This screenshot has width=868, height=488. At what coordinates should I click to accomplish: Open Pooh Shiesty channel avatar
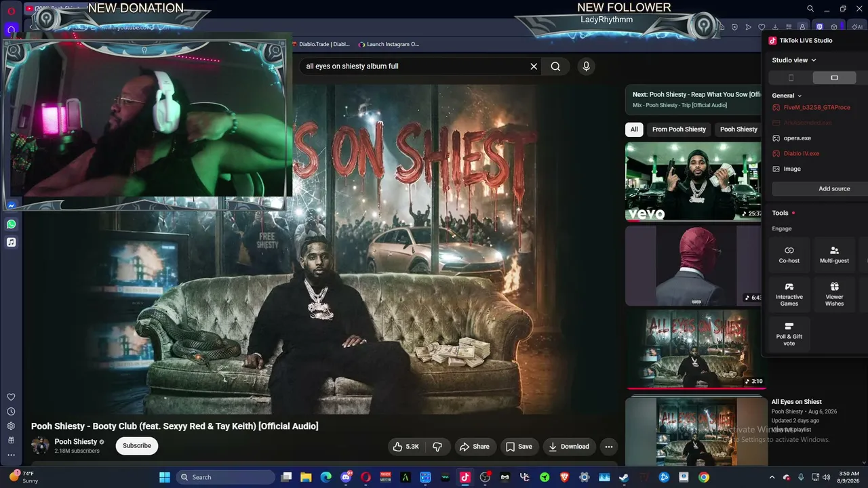(41, 445)
